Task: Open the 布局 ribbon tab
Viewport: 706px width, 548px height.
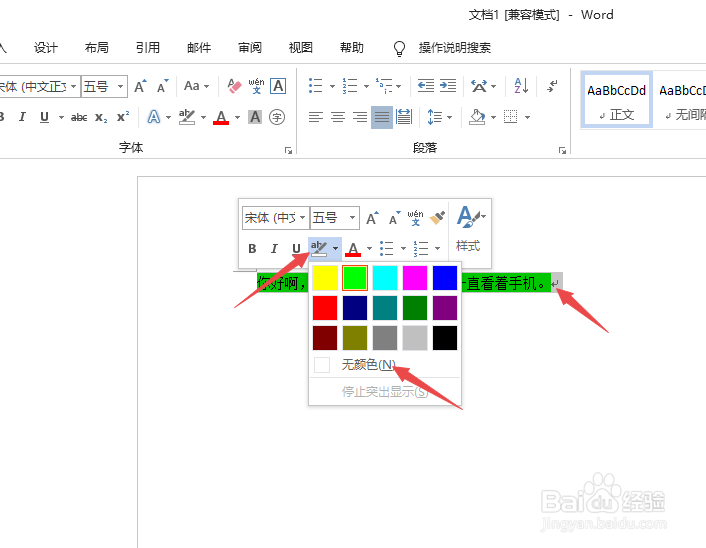Action: 97,48
